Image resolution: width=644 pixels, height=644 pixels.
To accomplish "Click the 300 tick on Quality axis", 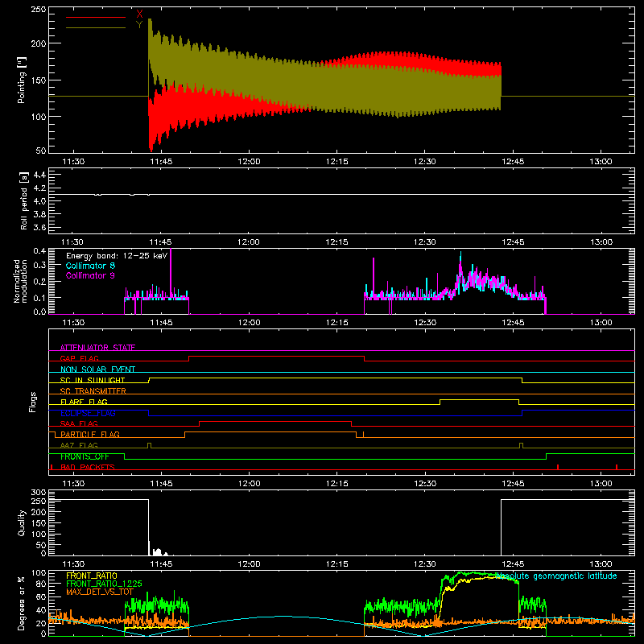I will coord(39,493).
